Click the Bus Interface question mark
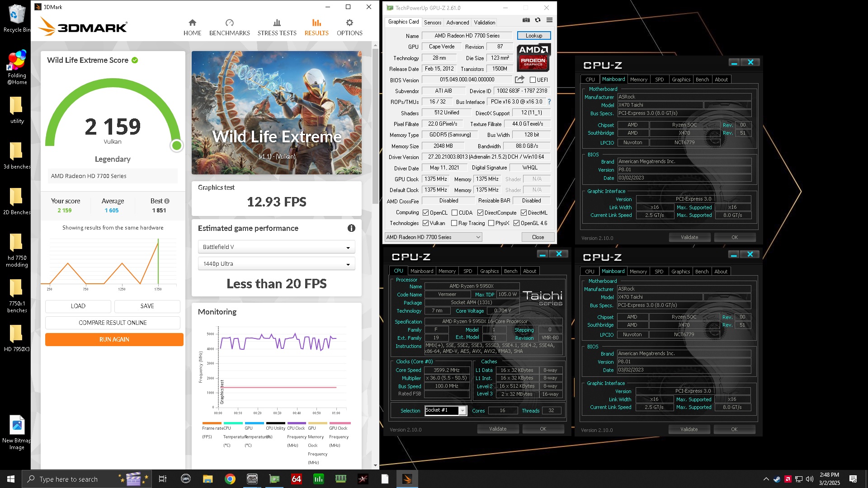868x488 pixels. (549, 102)
